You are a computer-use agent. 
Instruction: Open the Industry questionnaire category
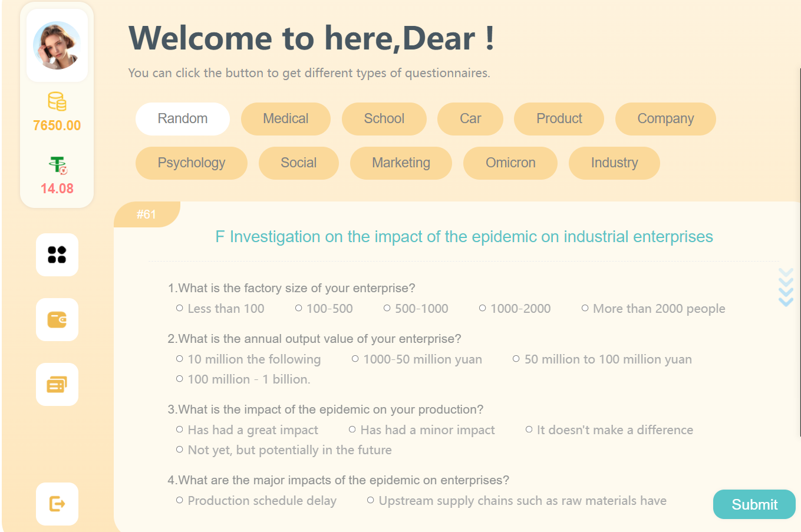(614, 163)
